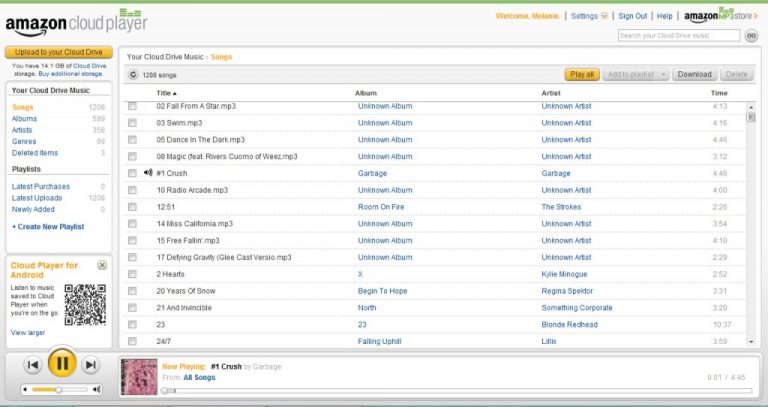Skip to the previous track
Screen dimensions: 768x407
tap(33, 365)
